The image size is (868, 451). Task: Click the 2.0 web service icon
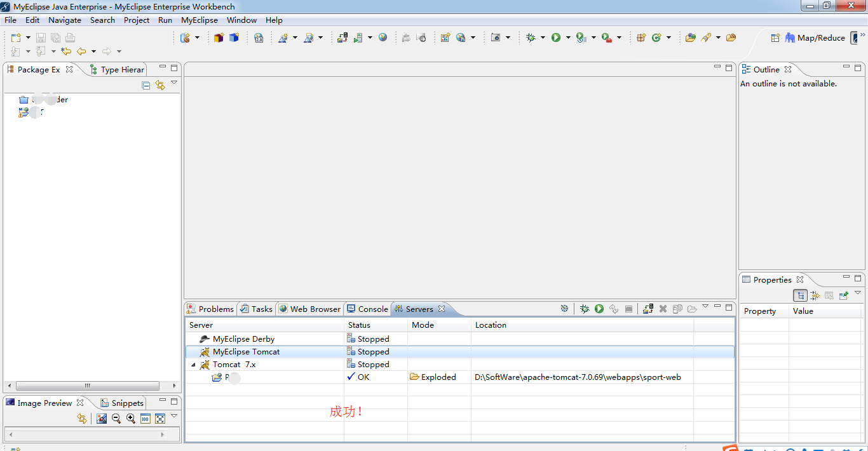(x=259, y=38)
